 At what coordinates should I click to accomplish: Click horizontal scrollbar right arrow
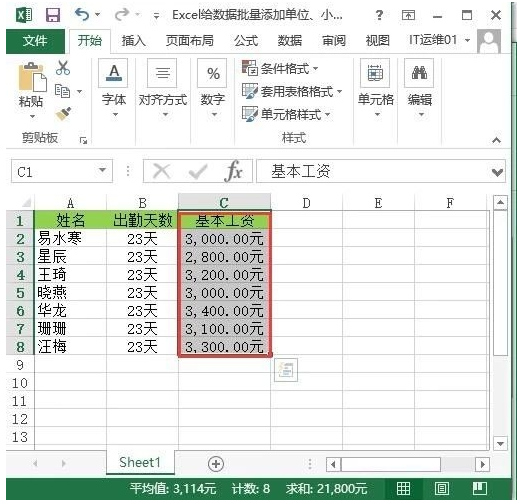coord(482,464)
